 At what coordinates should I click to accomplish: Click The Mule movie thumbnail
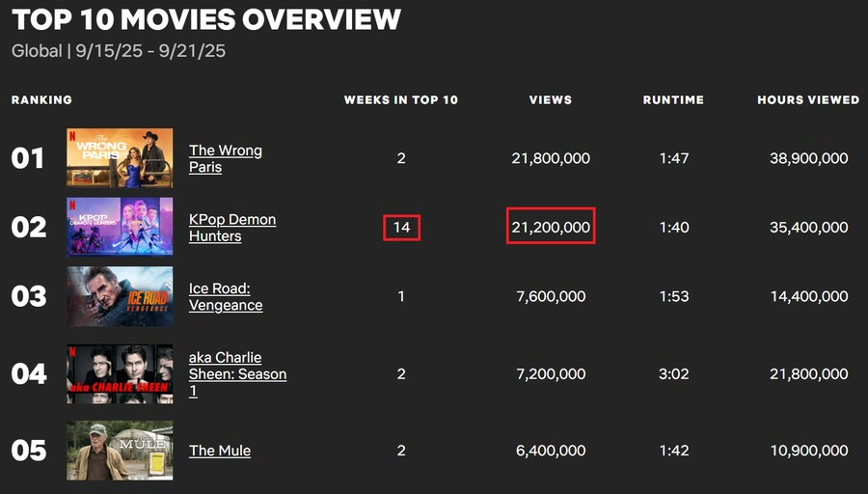coord(120,451)
